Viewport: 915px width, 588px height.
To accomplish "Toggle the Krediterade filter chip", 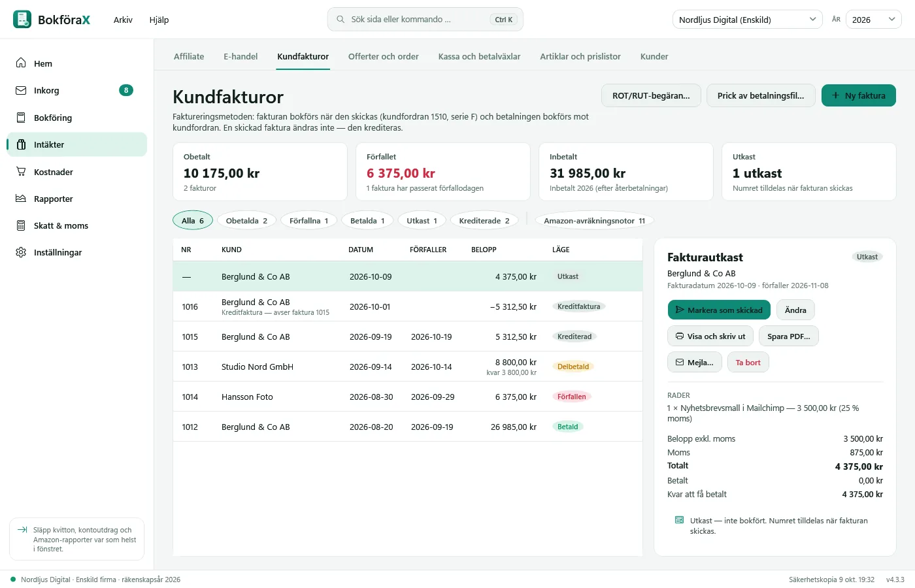I will (484, 221).
